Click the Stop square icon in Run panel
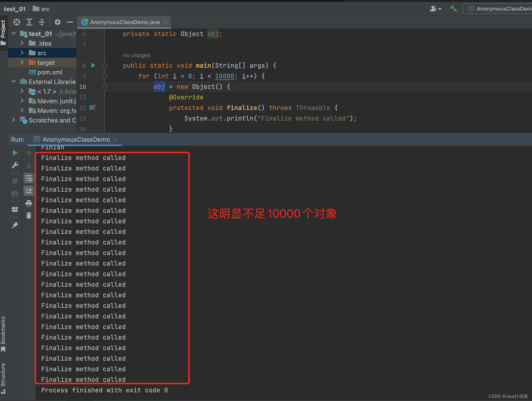The width and height of the screenshot is (532, 401). click(x=15, y=181)
